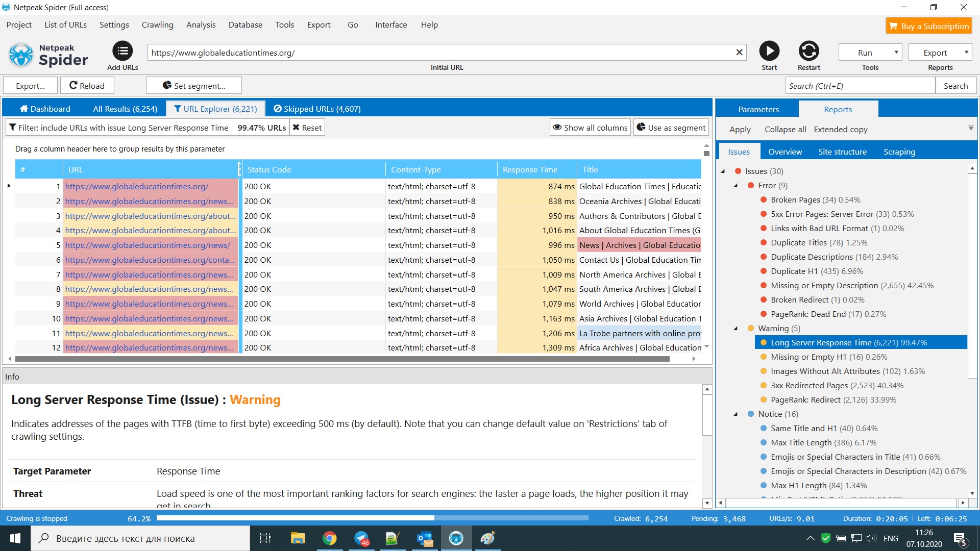Click the crawl progress bar

372,518
